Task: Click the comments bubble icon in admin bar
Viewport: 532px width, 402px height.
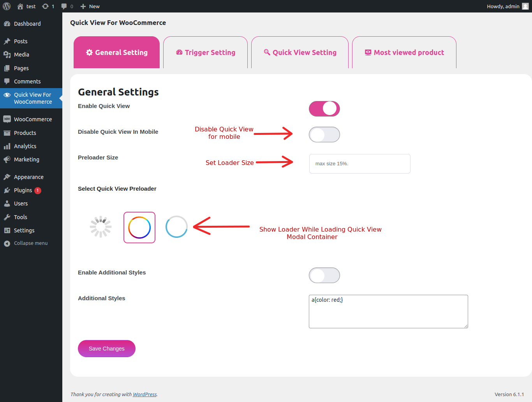Action: [x=64, y=6]
